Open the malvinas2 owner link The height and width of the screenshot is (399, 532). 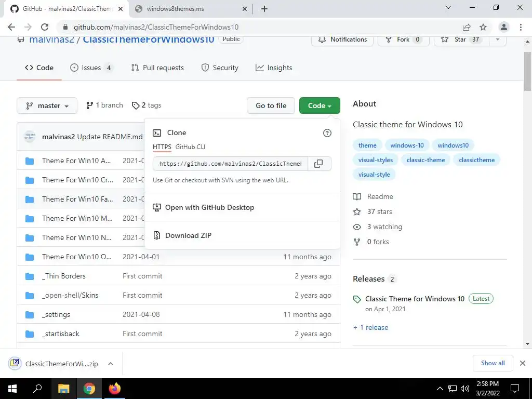point(51,39)
